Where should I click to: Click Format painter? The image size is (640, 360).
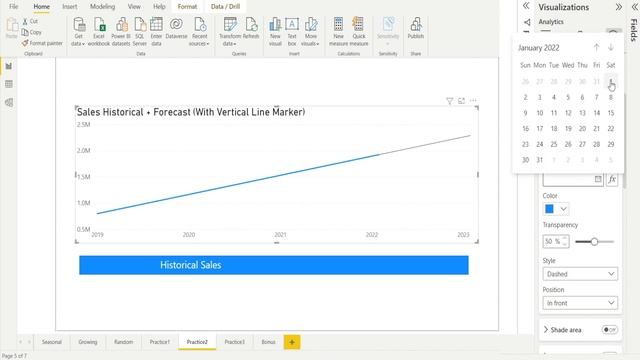(x=42, y=43)
